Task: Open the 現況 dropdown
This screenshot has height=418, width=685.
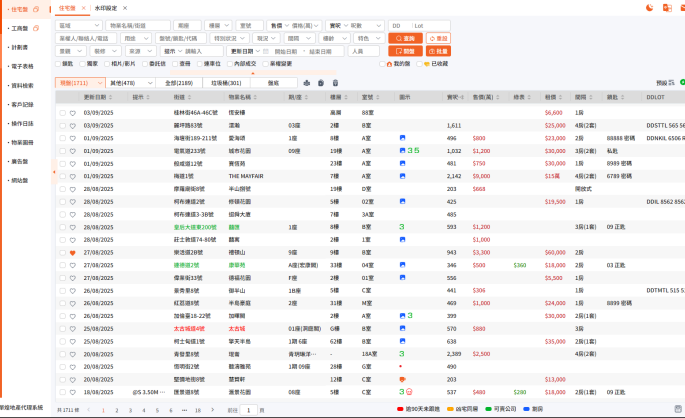Action: coord(266,38)
